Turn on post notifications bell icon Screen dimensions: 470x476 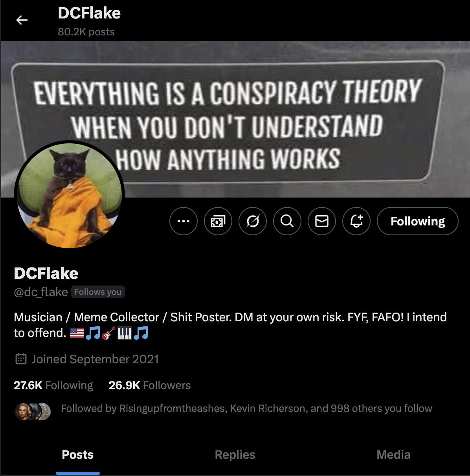pos(356,221)
